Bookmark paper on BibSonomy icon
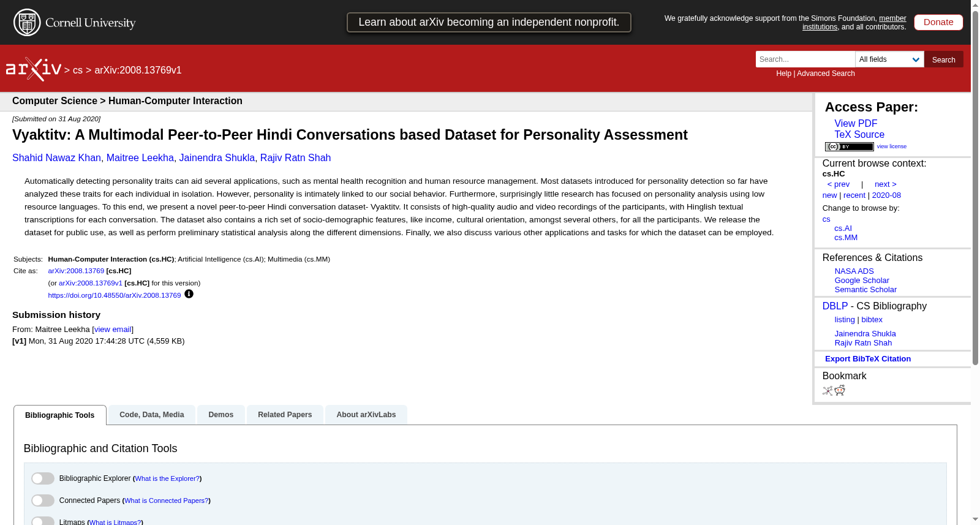 coord(827,390)
